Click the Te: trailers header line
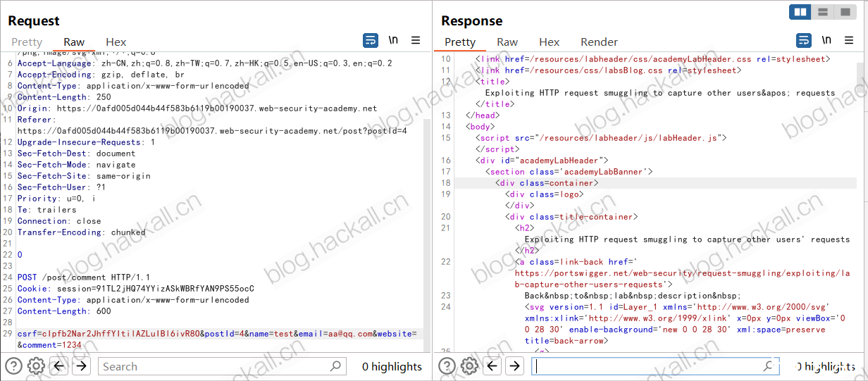868x381 pixels. coord(46,210)
